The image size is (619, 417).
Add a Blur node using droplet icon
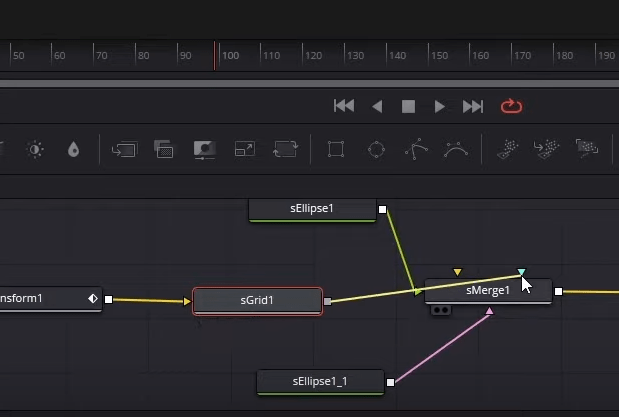pos(73,150)
